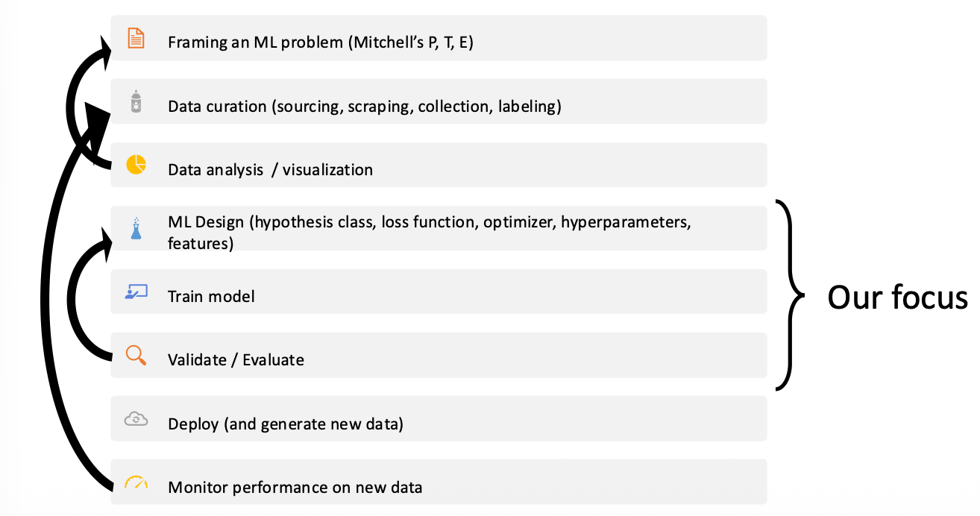Select the "Data analysis / visualization" text

coord(270,169)
